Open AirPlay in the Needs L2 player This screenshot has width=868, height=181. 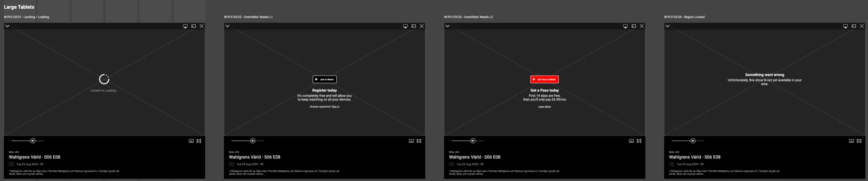click(625, 26)
